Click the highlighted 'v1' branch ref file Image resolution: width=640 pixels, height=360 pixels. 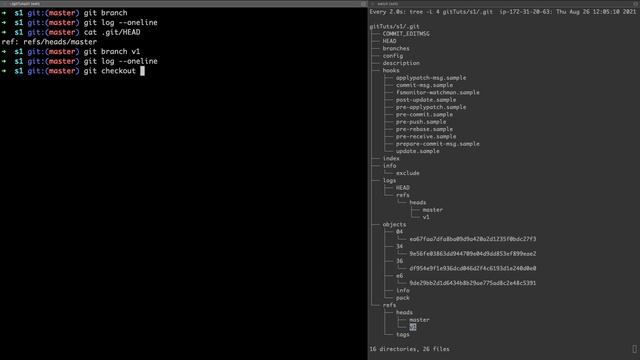click(x=413, y=327)
